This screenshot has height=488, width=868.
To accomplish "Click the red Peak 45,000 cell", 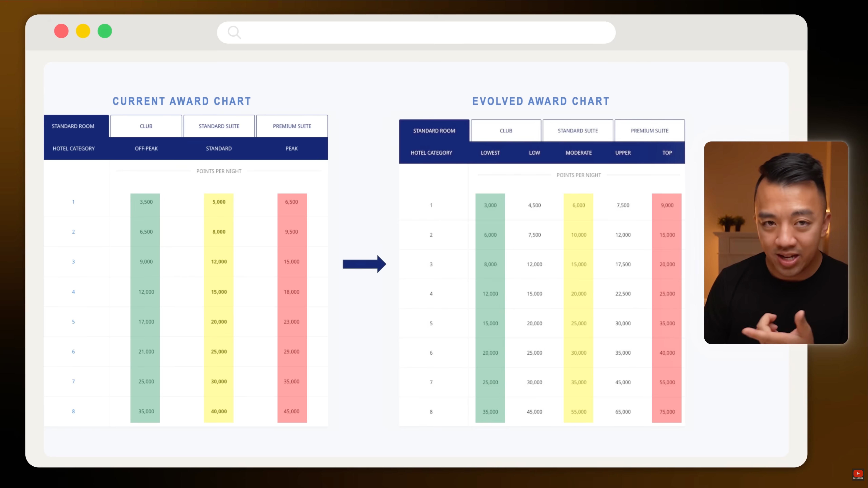I will coord(291,411).
